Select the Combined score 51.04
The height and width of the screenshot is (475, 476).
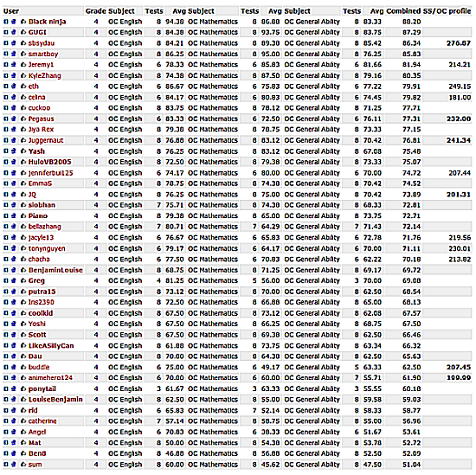[411, 464]
